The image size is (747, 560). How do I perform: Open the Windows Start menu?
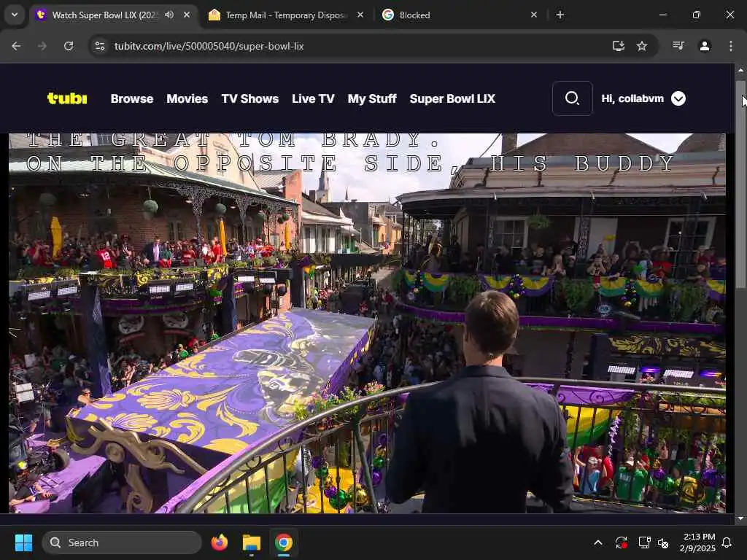click(23, 542)
